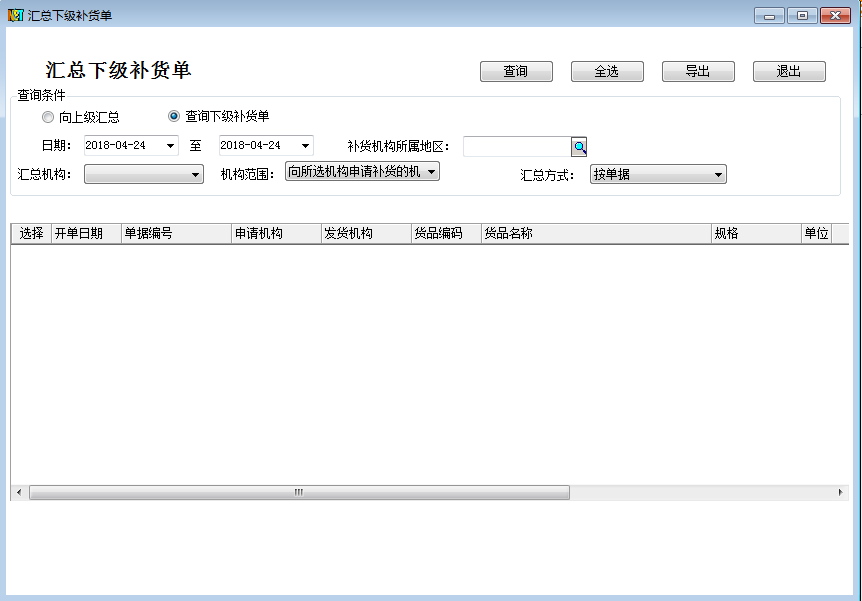Sort by the 开单日期 column header

(86, 234)
